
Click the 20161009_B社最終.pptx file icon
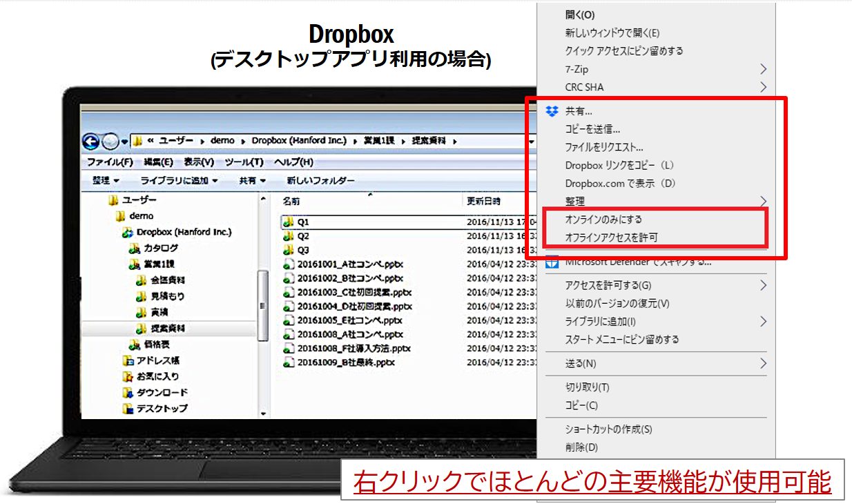pos(289,362)
